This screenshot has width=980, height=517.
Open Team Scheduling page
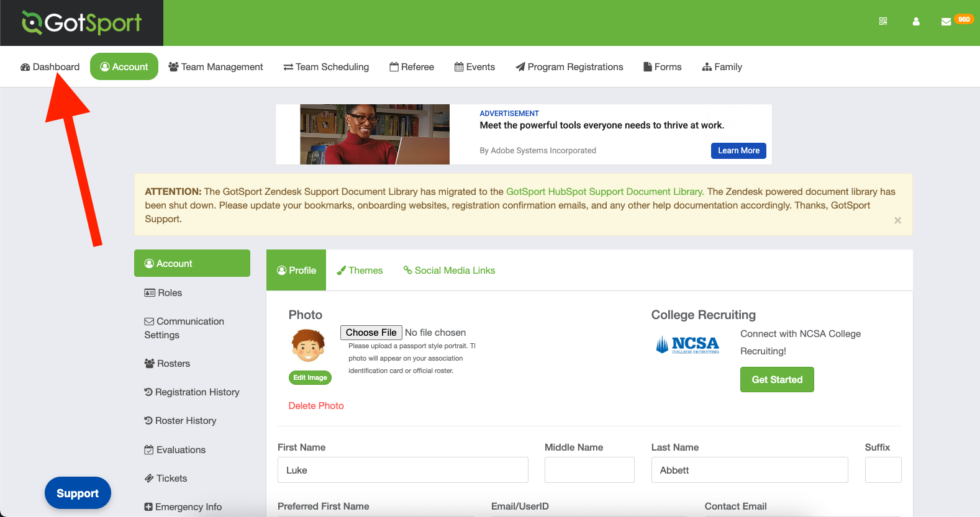pyautogui.click(x=326, y=67)
